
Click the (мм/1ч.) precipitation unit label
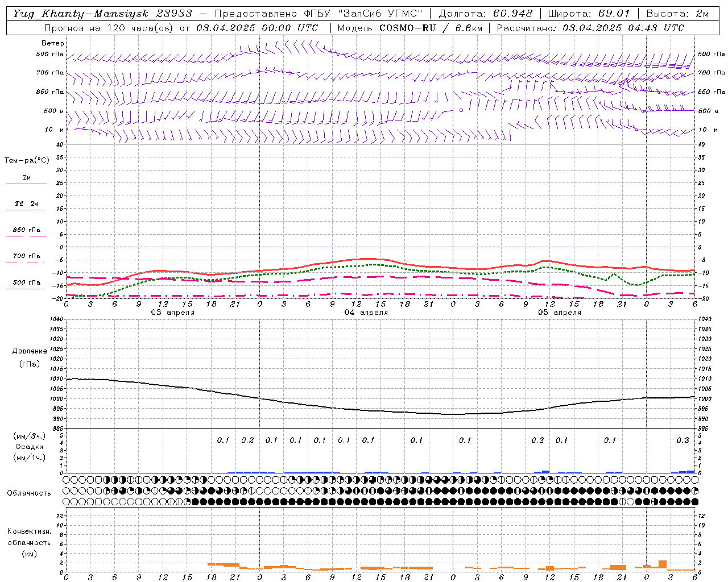coord(30,458)
